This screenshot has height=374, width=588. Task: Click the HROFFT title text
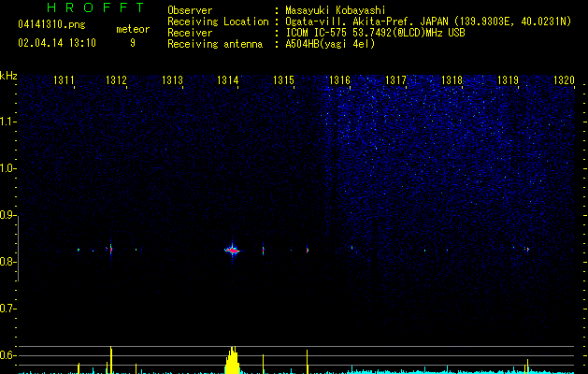96,7
